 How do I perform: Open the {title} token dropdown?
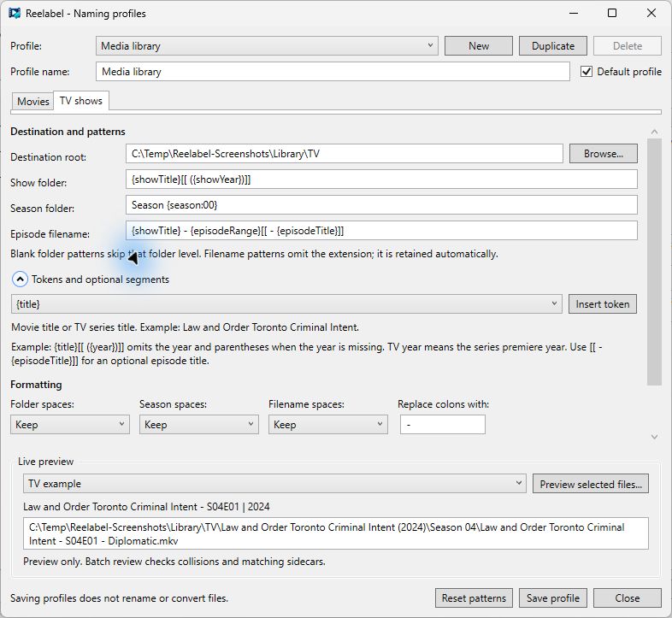[x=286, y=303]
